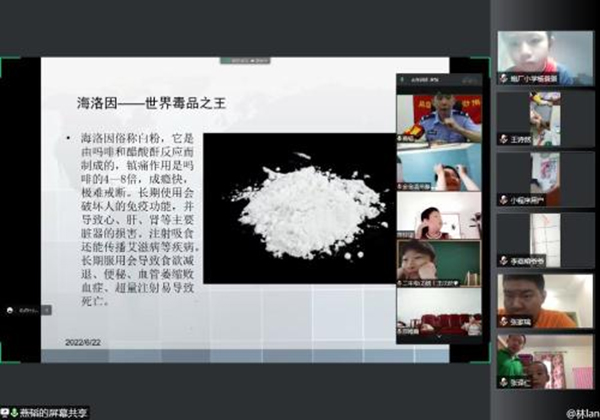
Task: Click the green chalkboard video in floating panel
Action: [438, 263]
